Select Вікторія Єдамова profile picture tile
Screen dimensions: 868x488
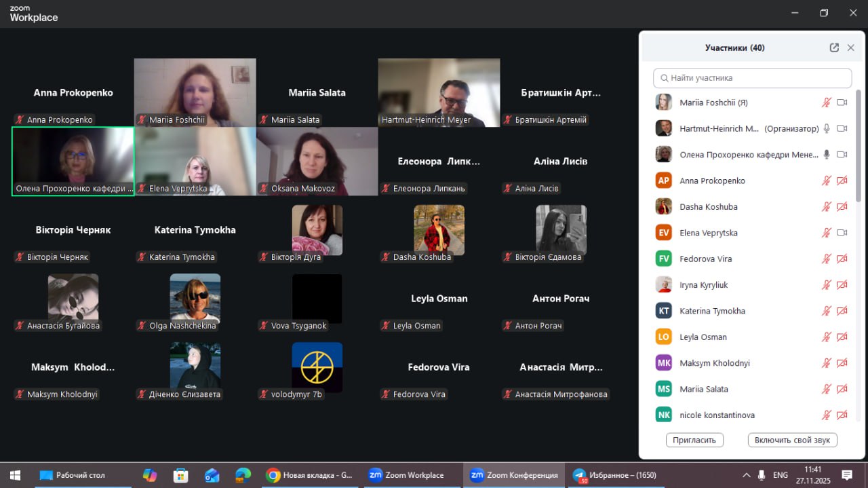[561, 229]
